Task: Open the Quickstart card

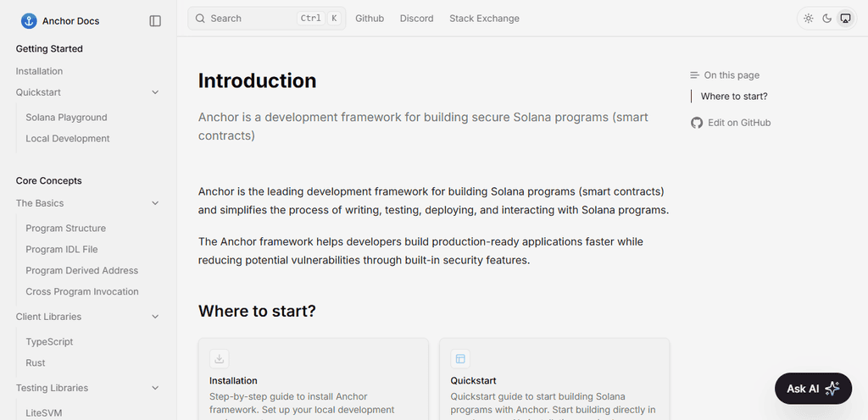Action: click(x=554, y=379)
